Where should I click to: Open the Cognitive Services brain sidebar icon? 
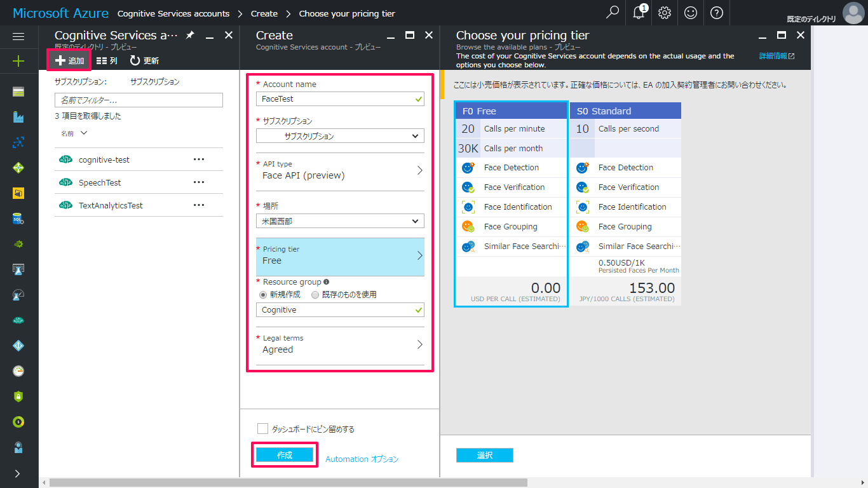coord(18,320)
